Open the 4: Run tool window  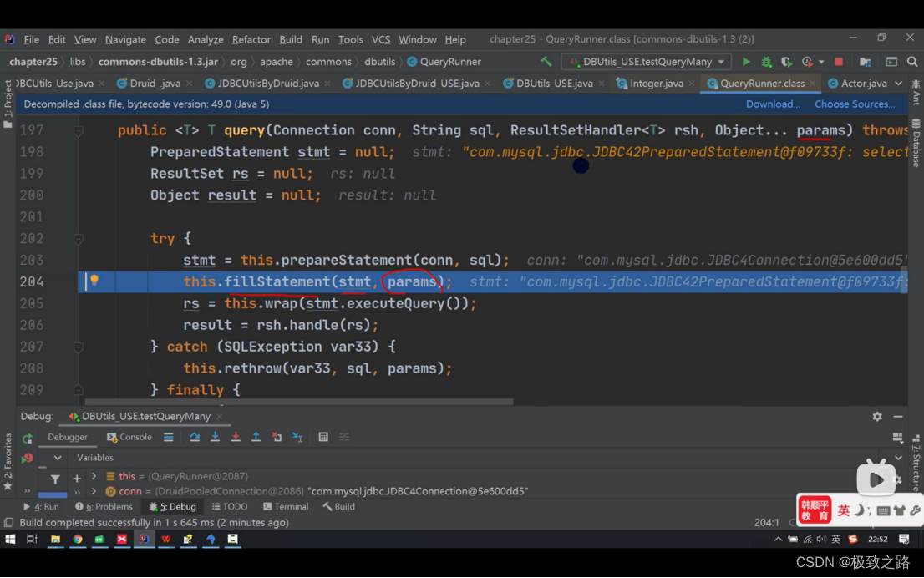pos(41,507)
